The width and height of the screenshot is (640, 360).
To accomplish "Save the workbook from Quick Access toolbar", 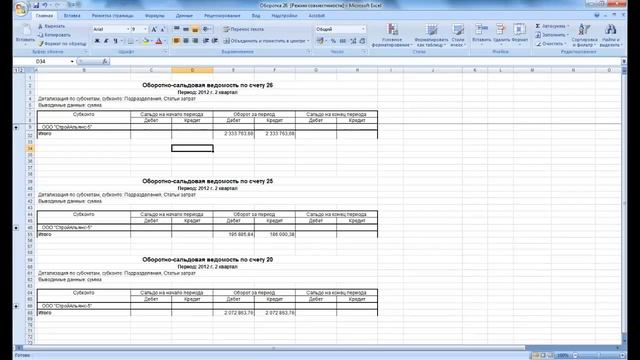I will point(36,5).
